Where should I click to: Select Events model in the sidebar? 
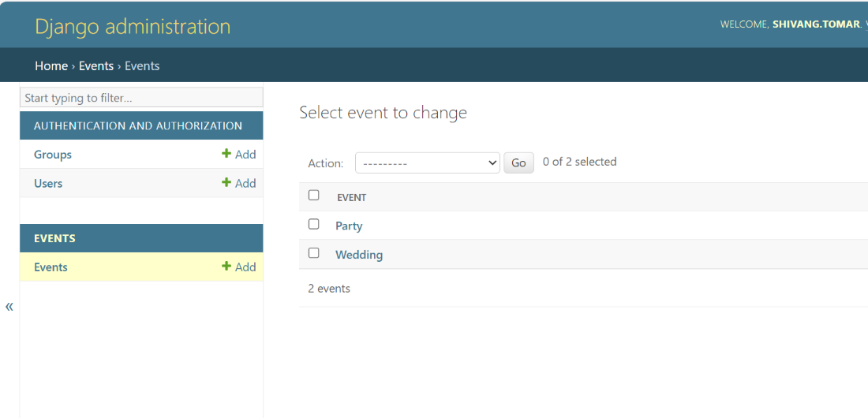point(51,267)
